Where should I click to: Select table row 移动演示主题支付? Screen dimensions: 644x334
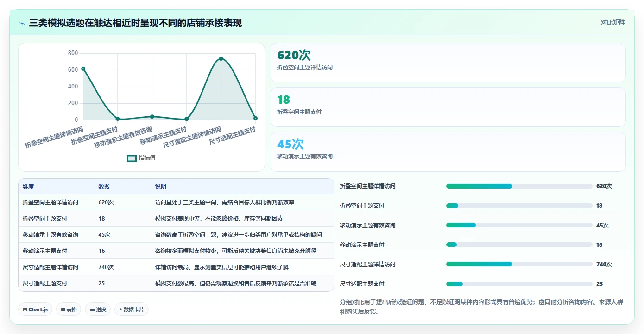(x=176, y=251)
